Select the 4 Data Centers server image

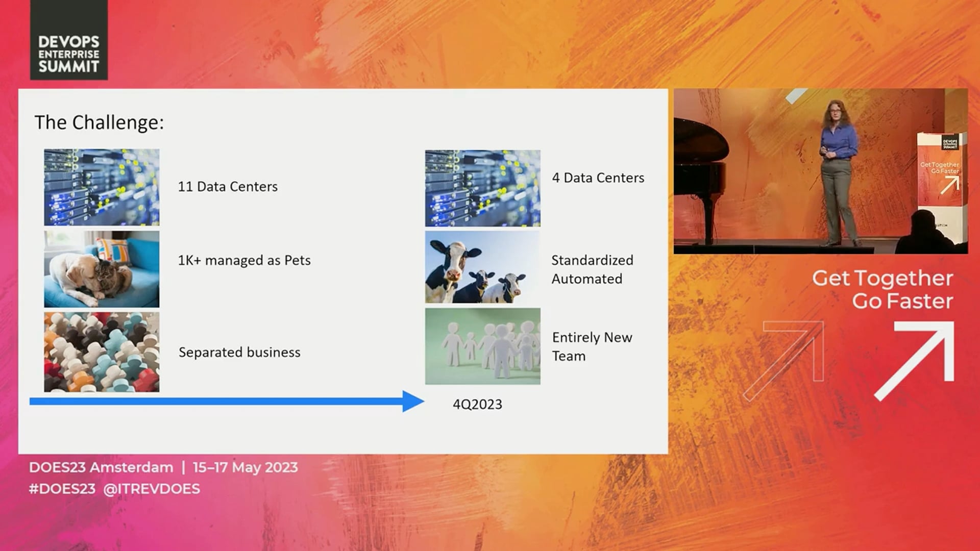(x=483, y=188)
